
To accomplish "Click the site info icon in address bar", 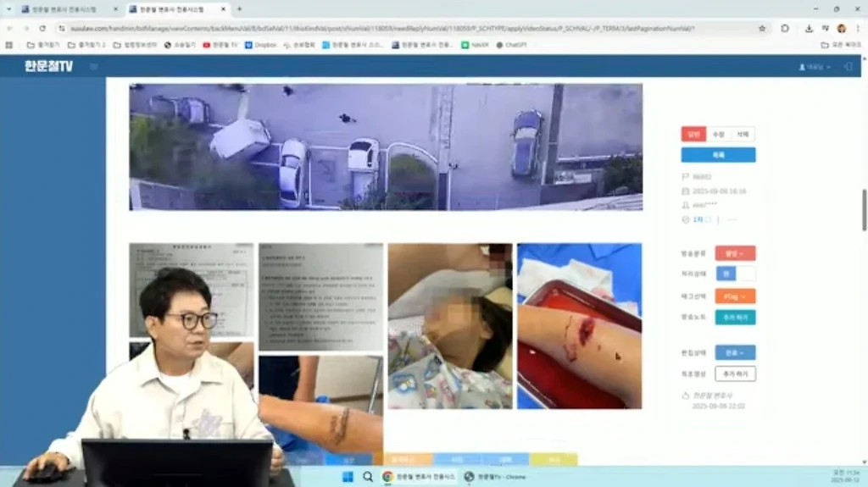I will click(x=61, y=28).
